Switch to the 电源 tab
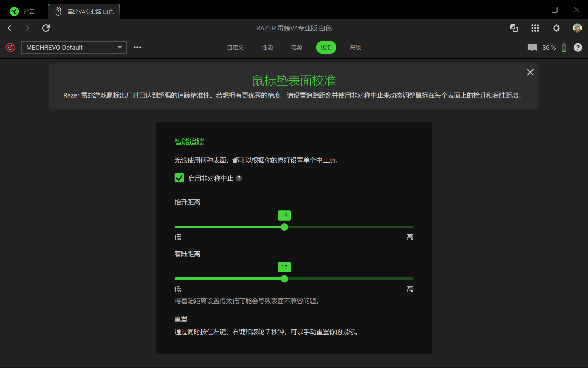 point(297,47)
